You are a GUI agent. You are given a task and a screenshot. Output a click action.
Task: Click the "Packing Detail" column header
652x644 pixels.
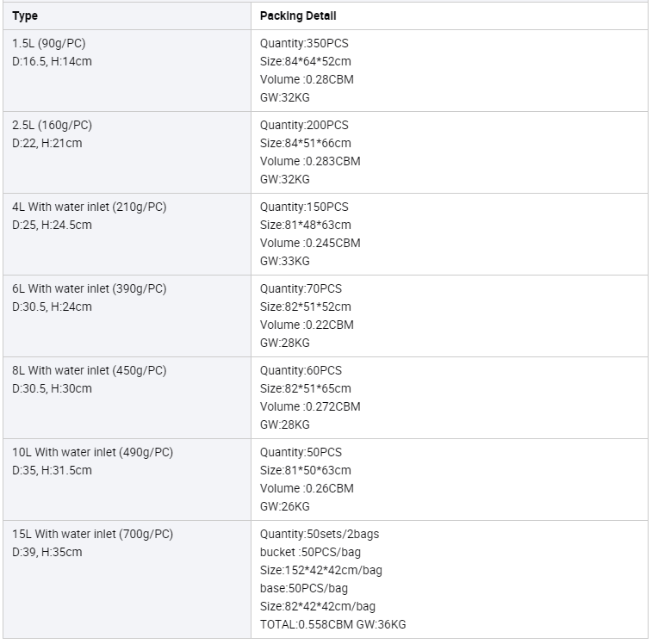click(x=298, y=15)
